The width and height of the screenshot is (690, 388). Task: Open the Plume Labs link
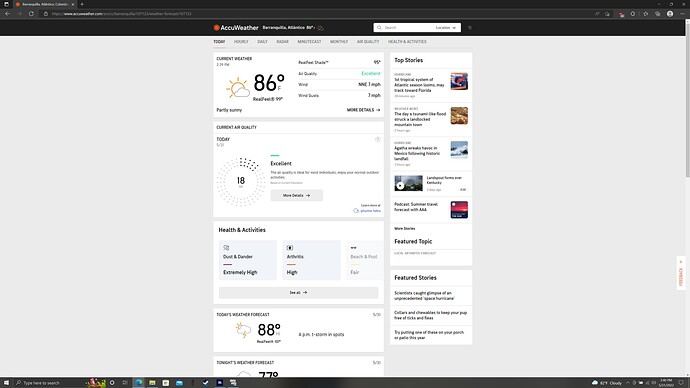367,211
